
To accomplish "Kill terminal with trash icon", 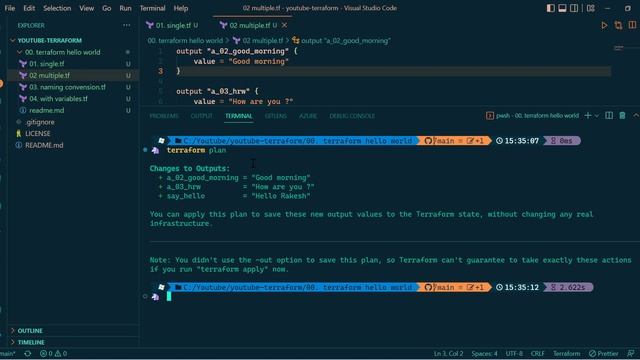I will (x=622, y=116).
